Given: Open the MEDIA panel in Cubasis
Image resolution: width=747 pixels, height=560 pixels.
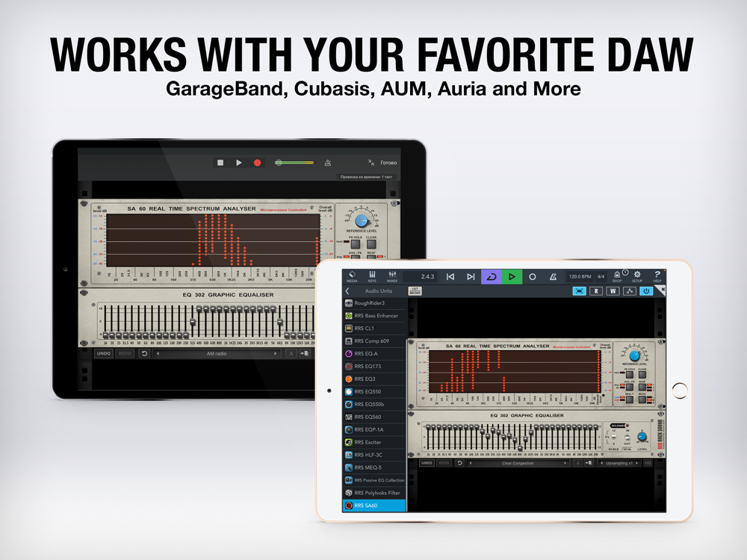Looking at the screenshot, I should click(x=352, y=276).
